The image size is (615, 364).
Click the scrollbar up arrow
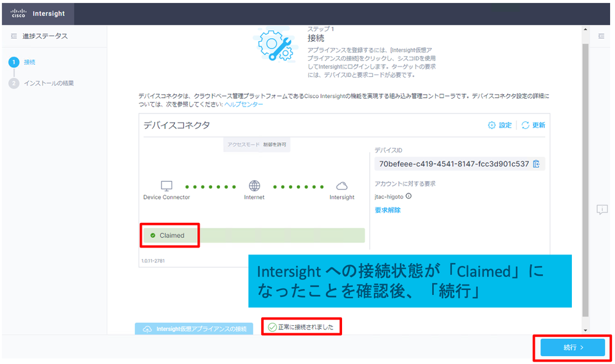585,30
